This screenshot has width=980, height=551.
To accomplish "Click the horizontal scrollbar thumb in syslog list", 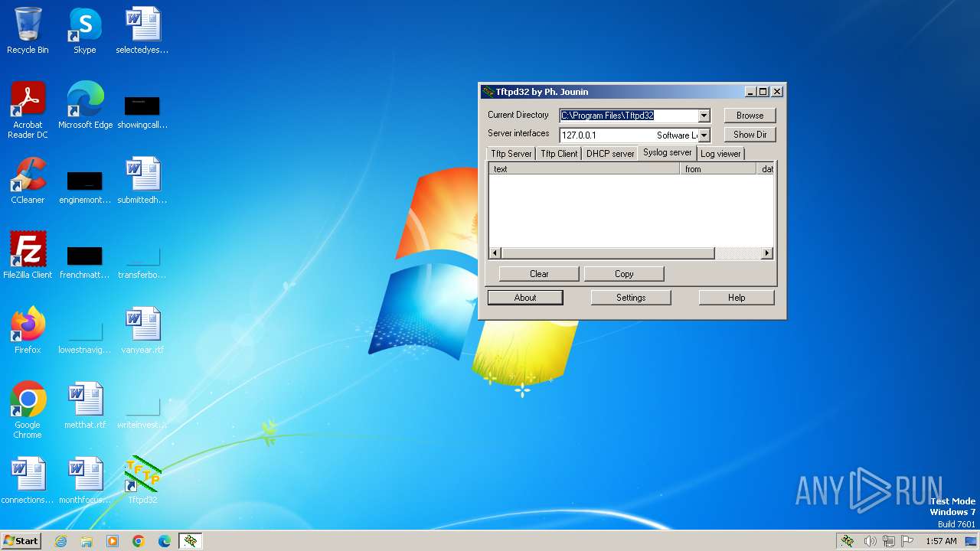I will [x=608, y=253].
